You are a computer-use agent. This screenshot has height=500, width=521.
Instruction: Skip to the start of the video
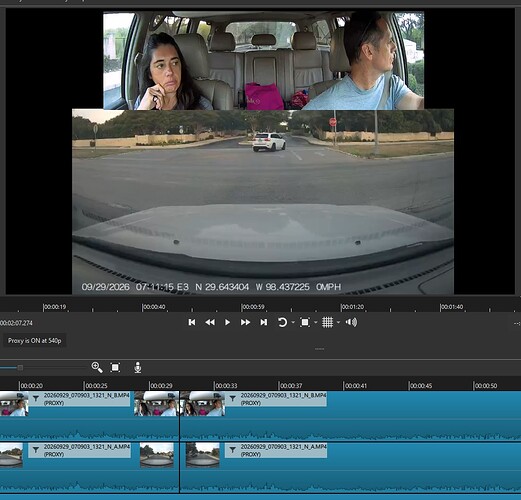point(192,322)
